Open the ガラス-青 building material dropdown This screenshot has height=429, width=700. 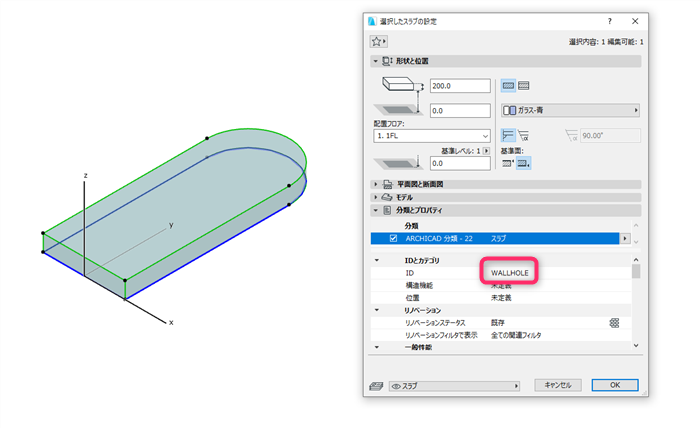(x=571, y=110)
